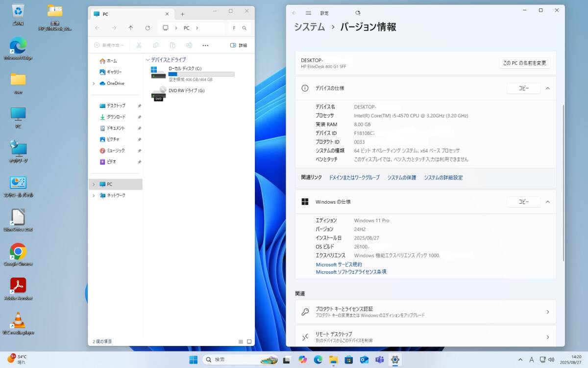Select the DVD RW Drive (G:)

(186, 91)
